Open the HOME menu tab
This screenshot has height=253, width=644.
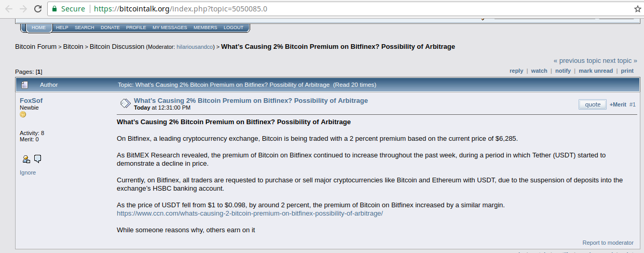38,28
